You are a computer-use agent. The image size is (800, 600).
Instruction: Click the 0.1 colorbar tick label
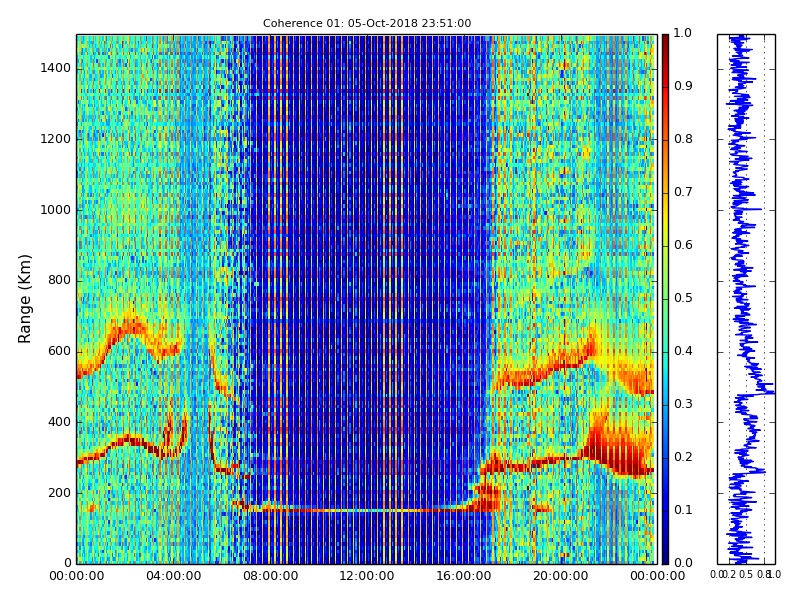point(683,510)
